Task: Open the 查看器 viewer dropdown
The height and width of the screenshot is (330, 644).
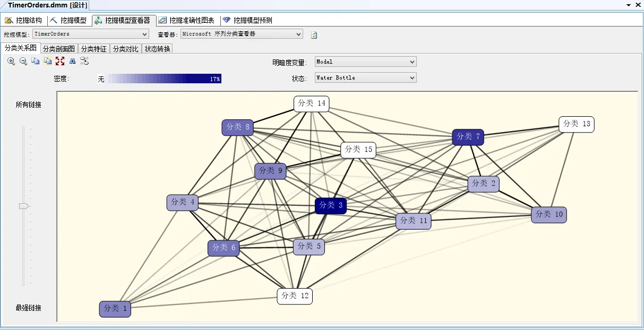Action: tap(242, 34)
